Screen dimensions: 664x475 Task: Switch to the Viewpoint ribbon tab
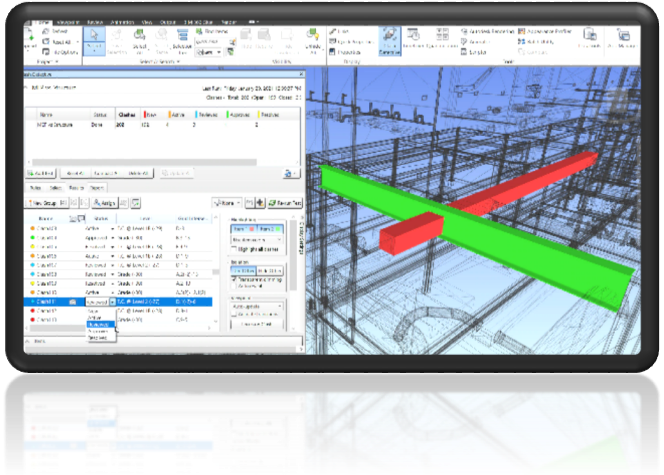(x=68, y=22)
